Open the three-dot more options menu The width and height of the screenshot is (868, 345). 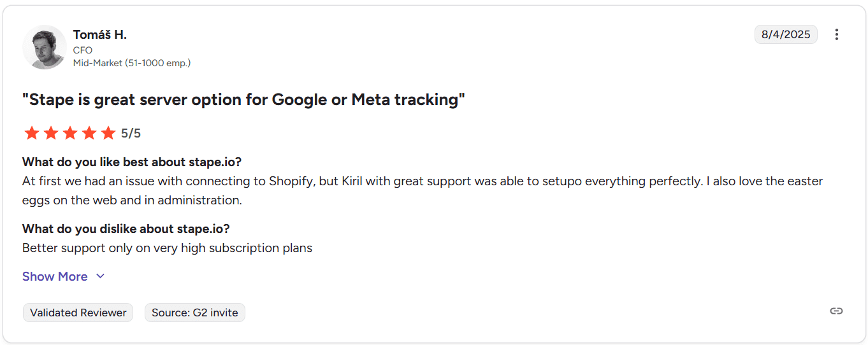837,34
